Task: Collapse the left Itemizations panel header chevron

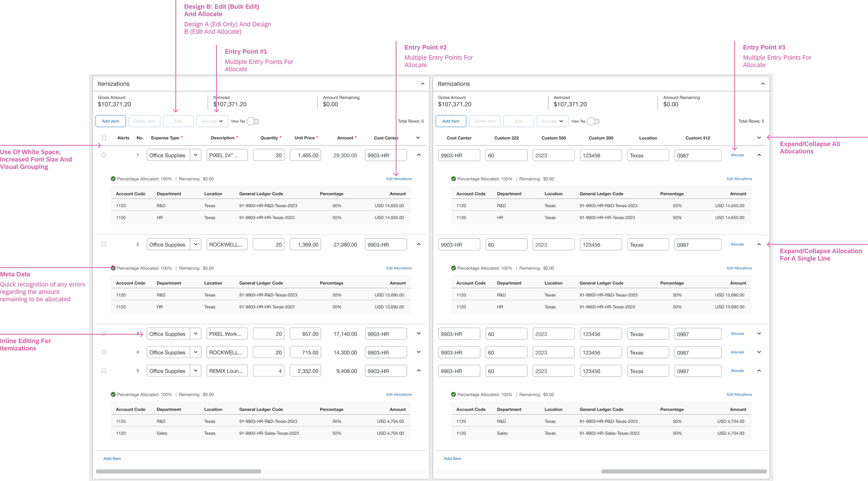Action: pos(423,84)
